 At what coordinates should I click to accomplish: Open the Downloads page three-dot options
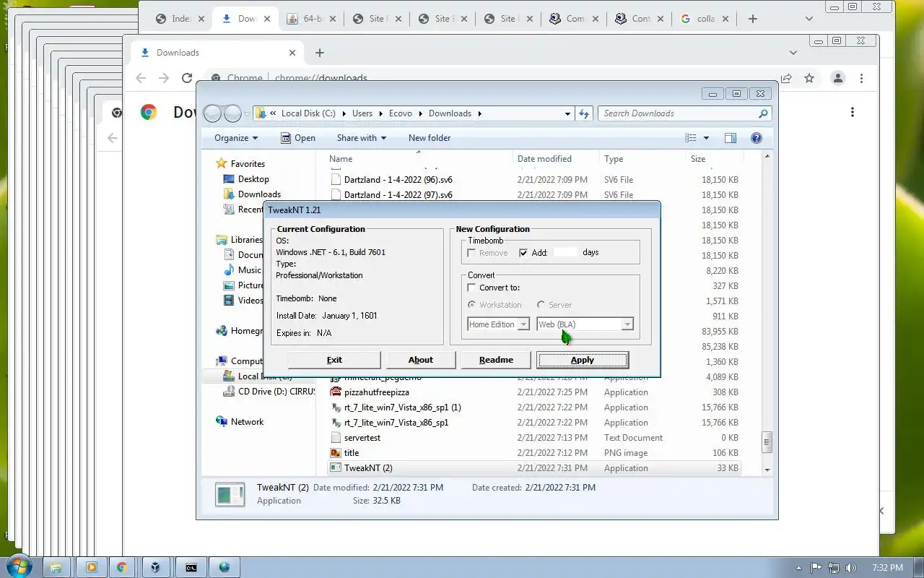click(x=853, y=112)
